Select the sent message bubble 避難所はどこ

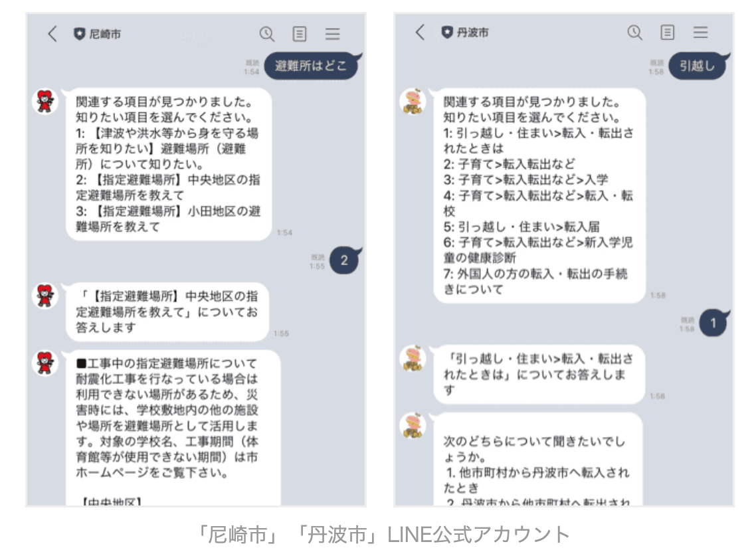coord(312,66)
